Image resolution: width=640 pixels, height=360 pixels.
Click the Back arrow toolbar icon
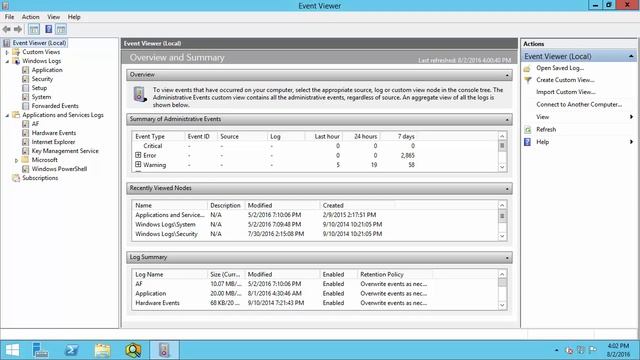tap(7, 29)
